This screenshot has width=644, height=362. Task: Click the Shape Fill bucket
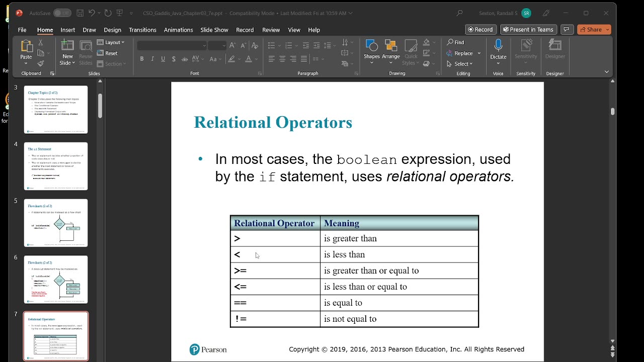427,42
